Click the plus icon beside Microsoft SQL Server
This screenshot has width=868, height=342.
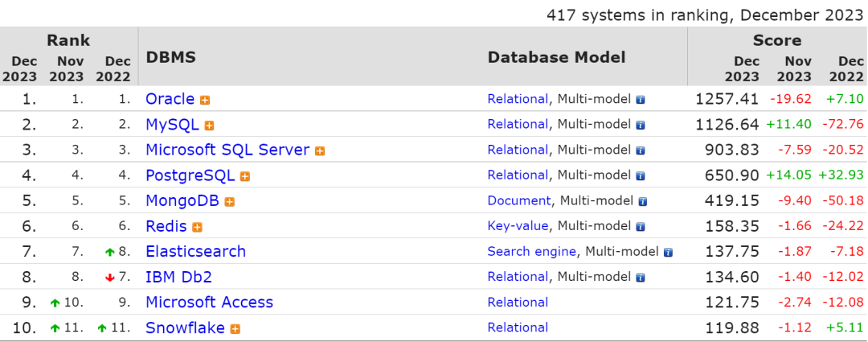click(320, 150)
